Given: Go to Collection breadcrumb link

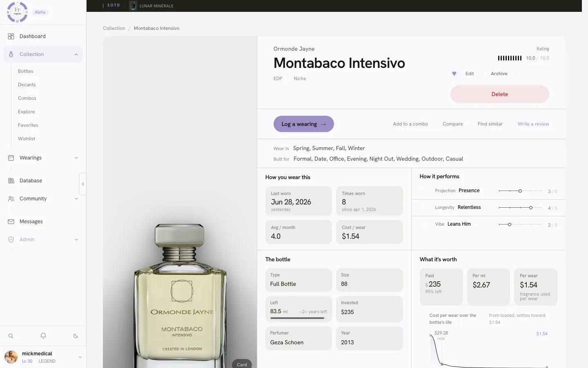Looking at the screenshot, I should pyautogui.click(x=114, y=28).
